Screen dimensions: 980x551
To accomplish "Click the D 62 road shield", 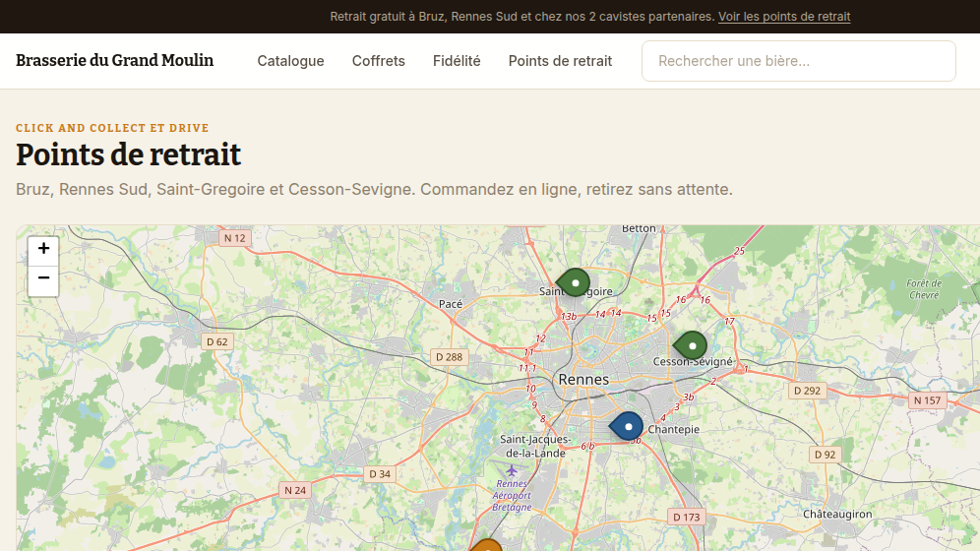I will (217, 341).
